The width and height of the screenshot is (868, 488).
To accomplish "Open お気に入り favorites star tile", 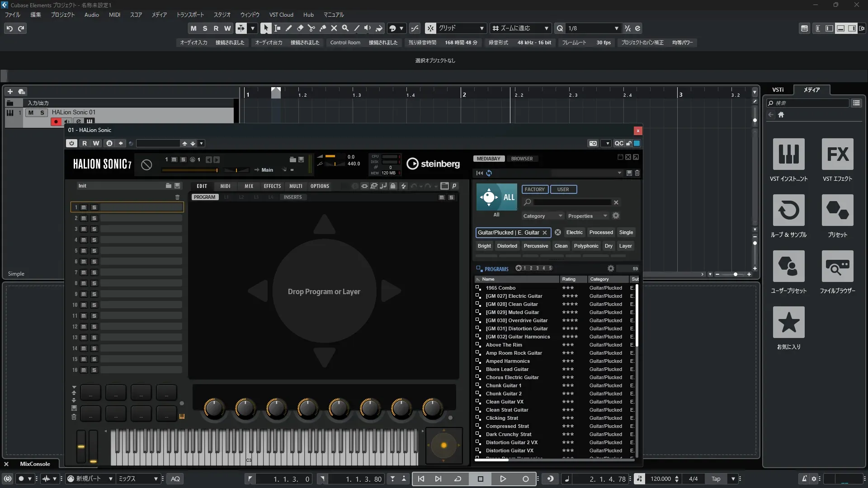I will pyautogui.click(x=788, y=322).
